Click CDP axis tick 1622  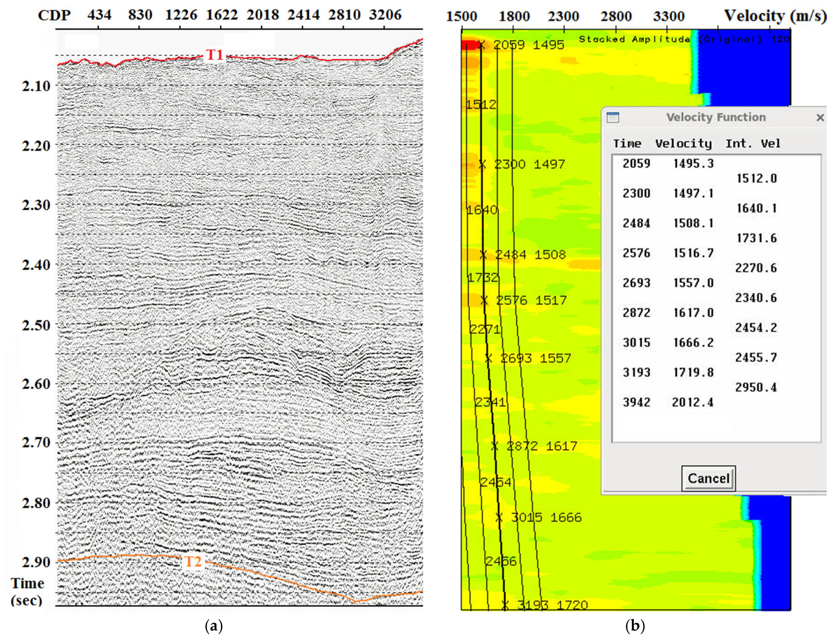point(222,15)
